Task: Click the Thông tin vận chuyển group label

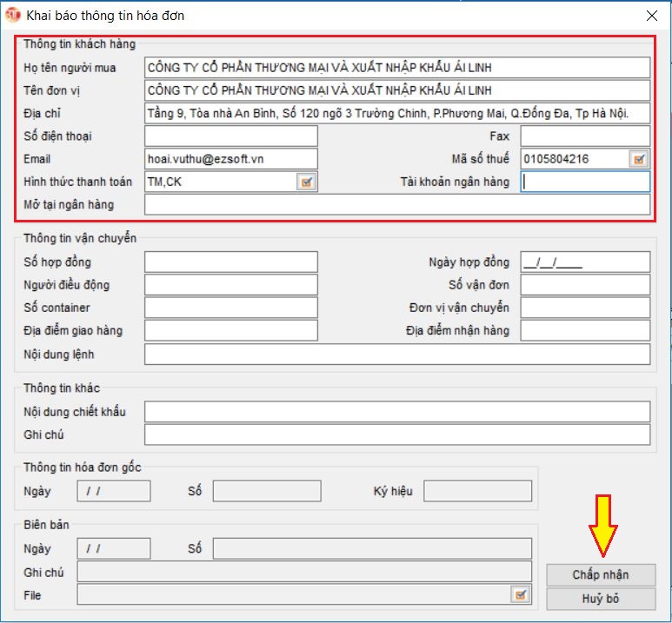Action: pyautogui.click(x=80, y=238)
